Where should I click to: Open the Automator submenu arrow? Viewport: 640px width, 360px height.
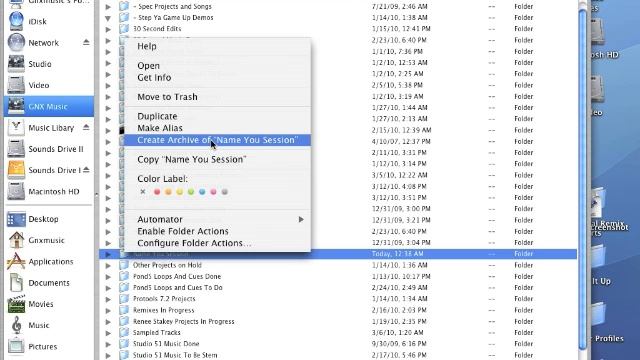[301, 220]
